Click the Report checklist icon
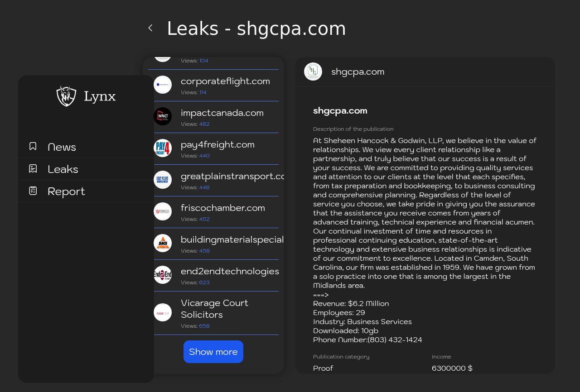The height and width of the screenshot is (392, 580). (33, 191)
